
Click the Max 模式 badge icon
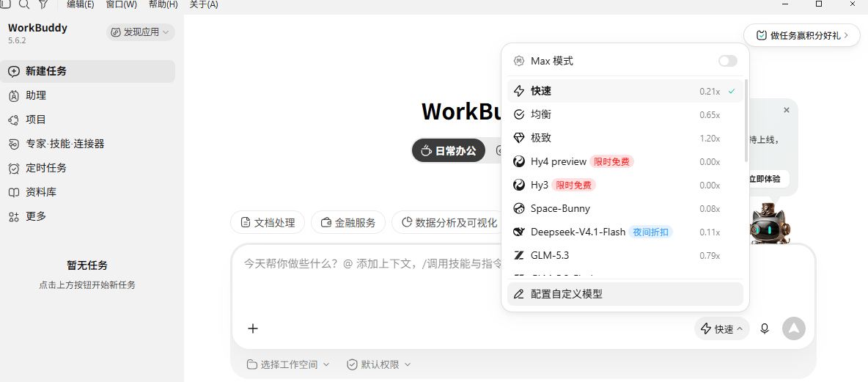[519, 61]
